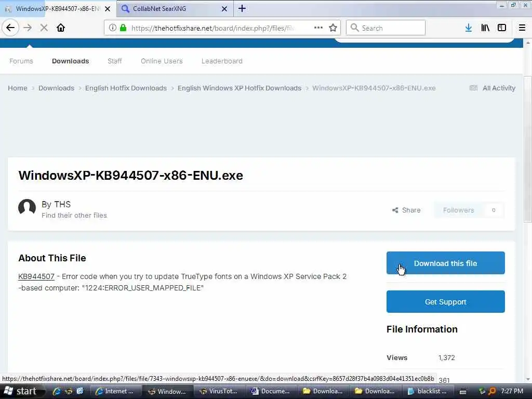Click the green padlock security icon
This screenshot has height=399, width=532.
(x=123, y=28)
